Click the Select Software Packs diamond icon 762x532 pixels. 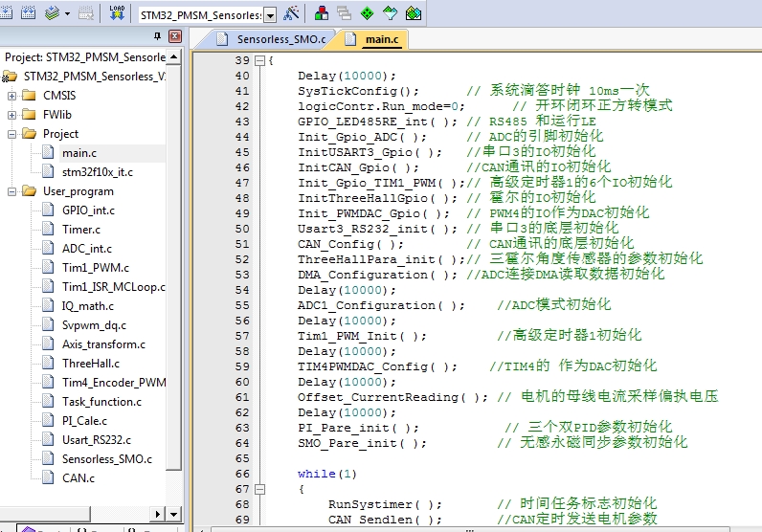click(x=391, y=13)
